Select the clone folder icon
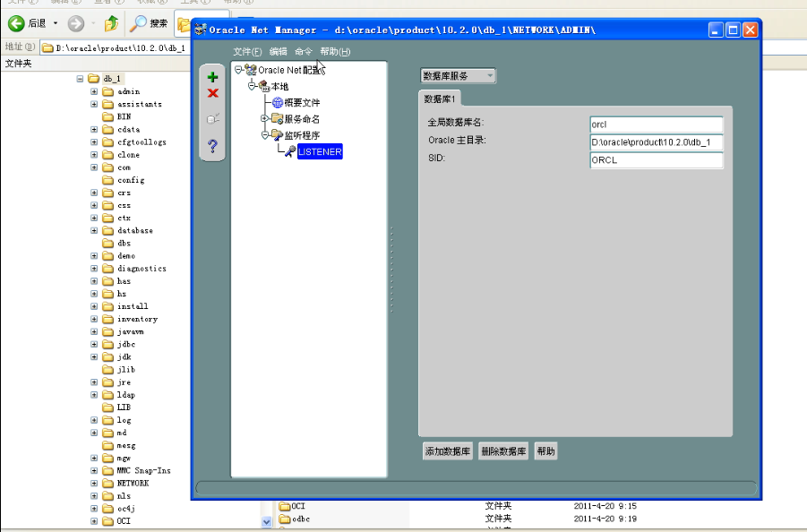 point(107,154)
